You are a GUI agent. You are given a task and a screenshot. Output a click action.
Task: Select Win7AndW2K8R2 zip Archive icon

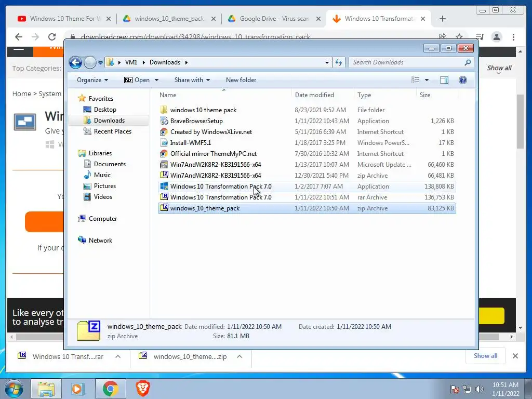tap(164, 175)
